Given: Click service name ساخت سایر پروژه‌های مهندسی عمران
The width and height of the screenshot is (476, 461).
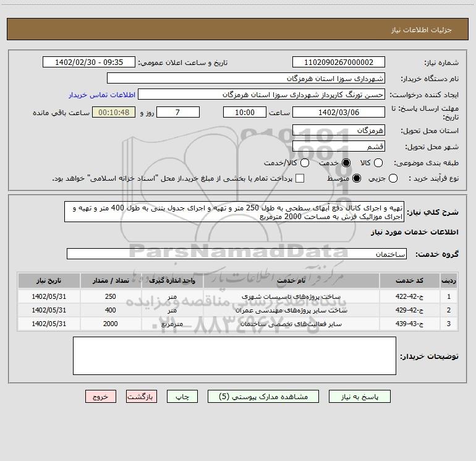Looking at the screenshot, I should (291, 310).
